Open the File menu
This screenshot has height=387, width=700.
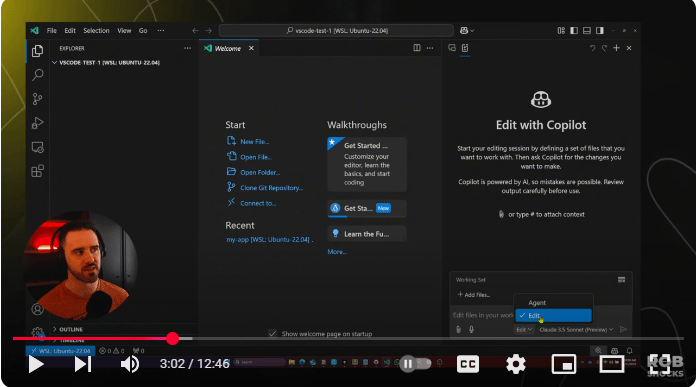(x=52, y=30)
